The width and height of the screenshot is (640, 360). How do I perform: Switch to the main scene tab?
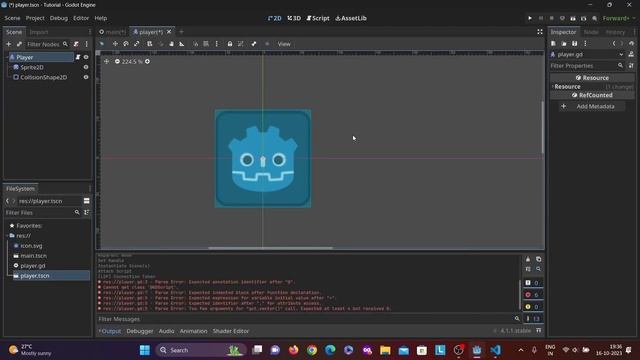113,32
